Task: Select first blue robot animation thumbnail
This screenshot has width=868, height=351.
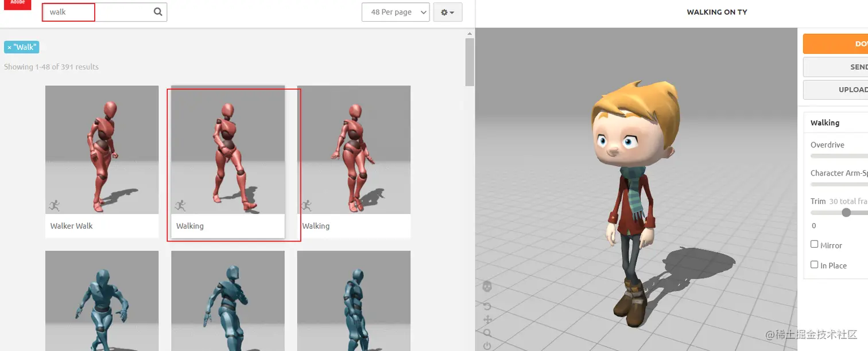Action: click(102, 301)
